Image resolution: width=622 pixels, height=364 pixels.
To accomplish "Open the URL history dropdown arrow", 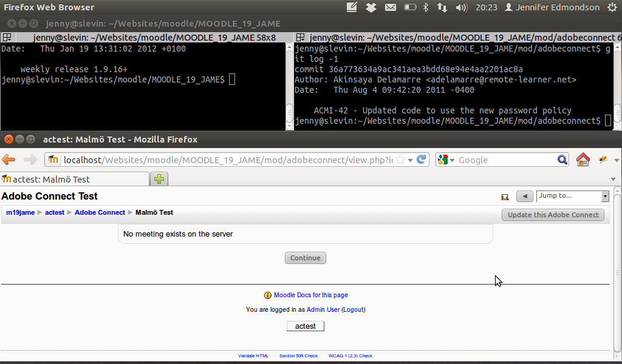I will (410, 160).
